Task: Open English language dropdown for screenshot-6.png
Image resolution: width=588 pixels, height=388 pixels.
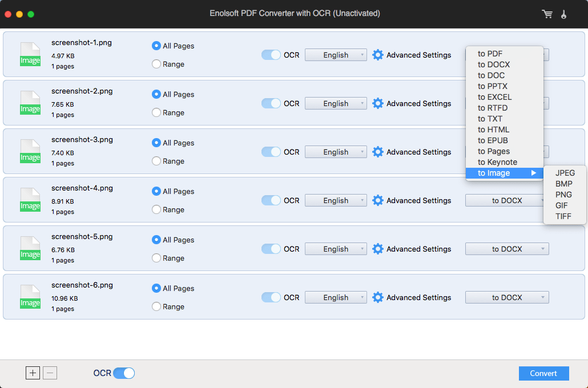Action: (336, 297)
